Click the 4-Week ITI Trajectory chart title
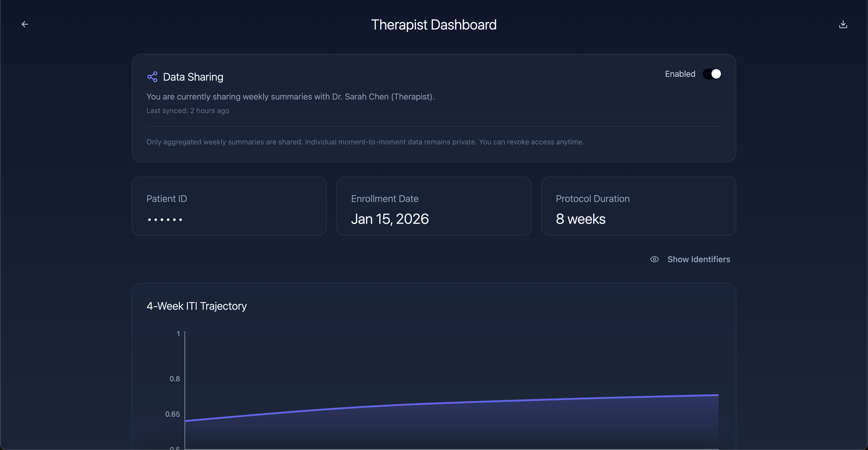The height and width of the screenshot is (450, 868). [196, 306]
